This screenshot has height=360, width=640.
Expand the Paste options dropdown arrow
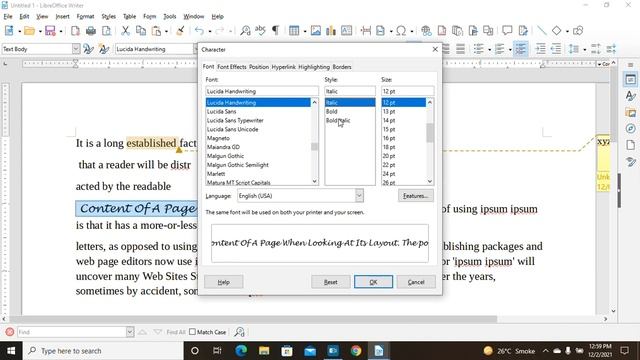(166, 31)
